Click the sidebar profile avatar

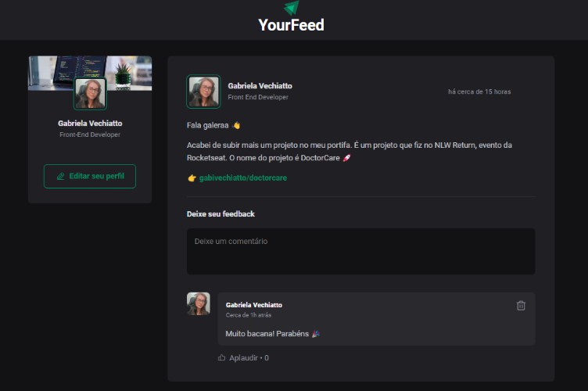[x=90, y=93]
